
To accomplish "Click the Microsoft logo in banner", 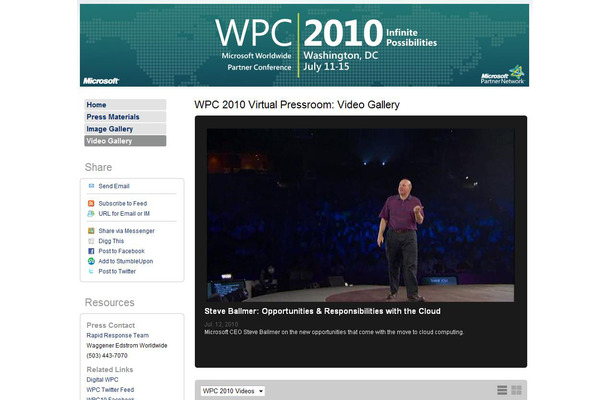I will point(101,81).
